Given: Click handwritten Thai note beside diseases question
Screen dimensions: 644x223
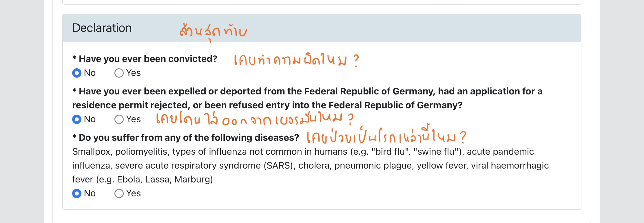Looking at the screenshot, I should click(x=386, y=137).
